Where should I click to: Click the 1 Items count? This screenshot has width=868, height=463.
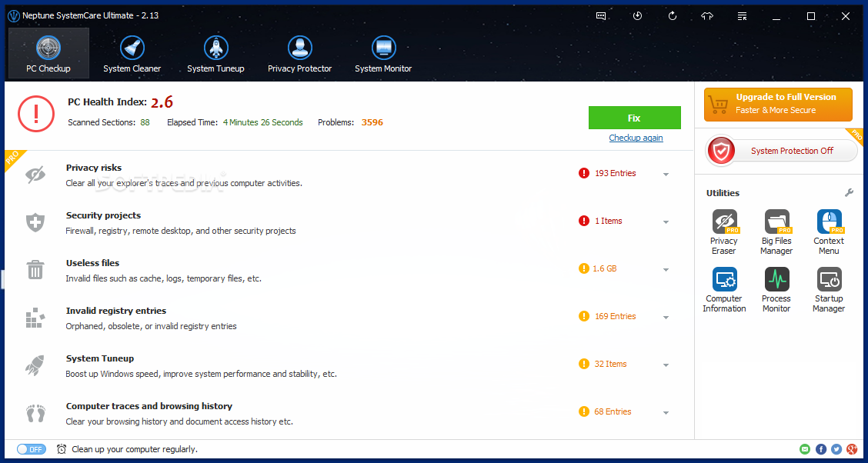(609, 221)
